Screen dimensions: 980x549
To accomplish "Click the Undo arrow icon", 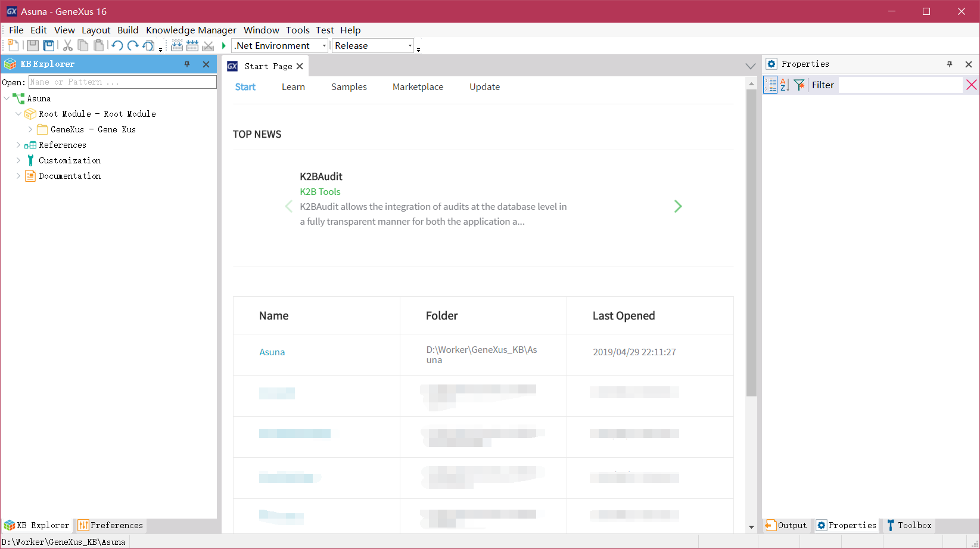I will pyautogui.click(x=117, y=46).
